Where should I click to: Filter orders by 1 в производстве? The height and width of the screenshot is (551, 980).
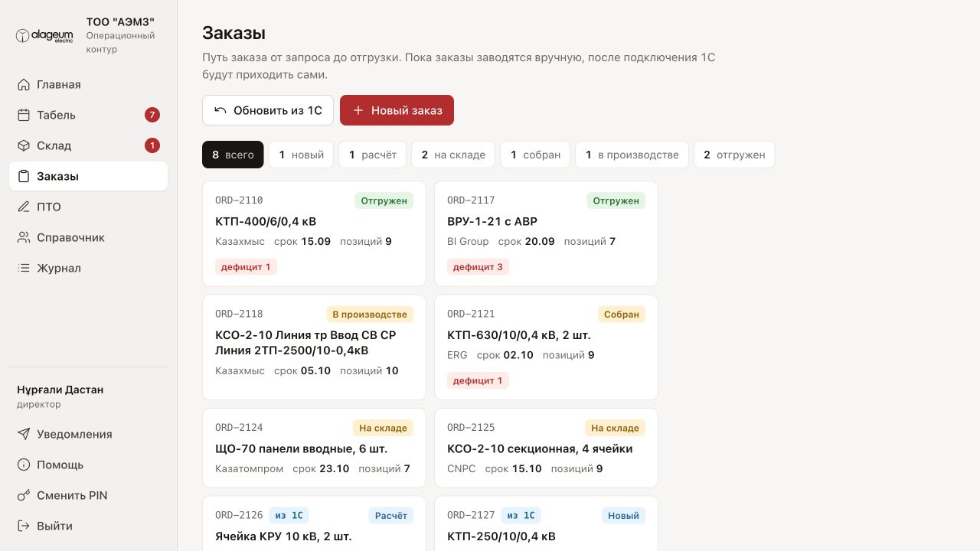pyautogui.click(x=632, y=155)
